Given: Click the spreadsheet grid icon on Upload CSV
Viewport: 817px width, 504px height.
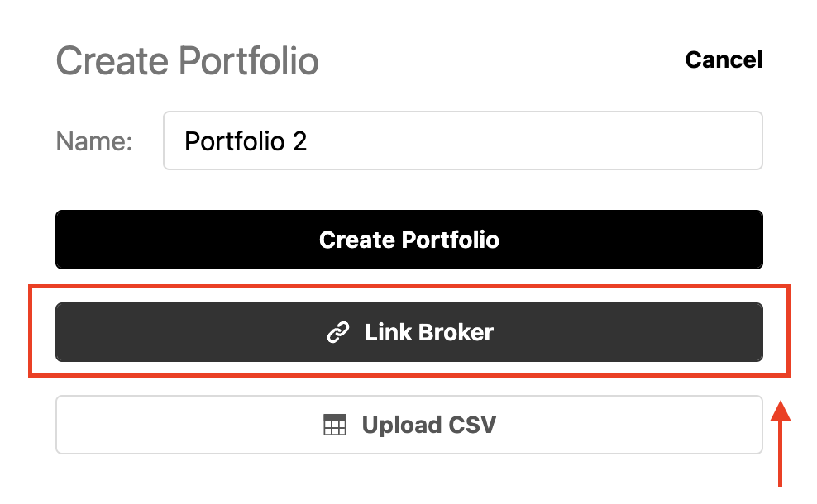Looking at the screenshot, I should click(x=334, y=425).
